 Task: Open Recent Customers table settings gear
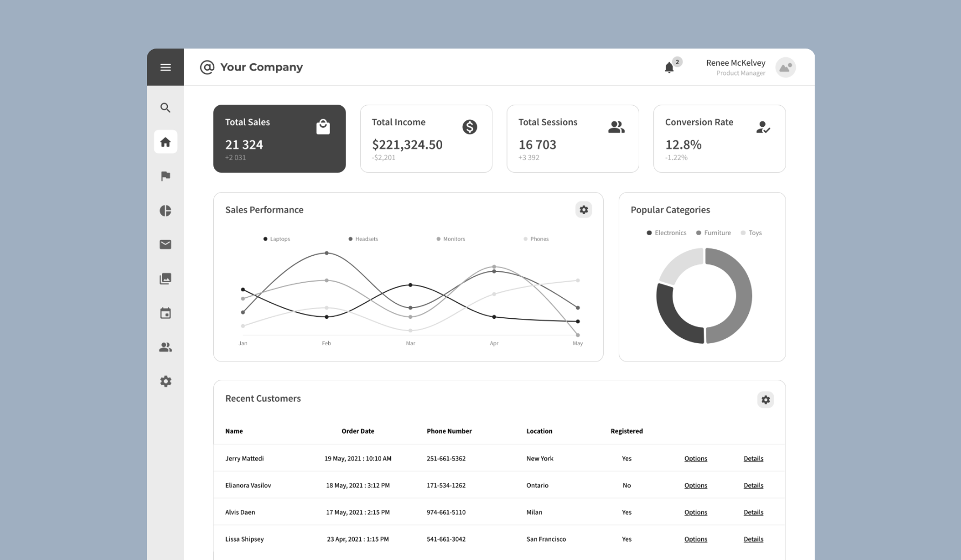pyautogui.click(x=765, y=400)
